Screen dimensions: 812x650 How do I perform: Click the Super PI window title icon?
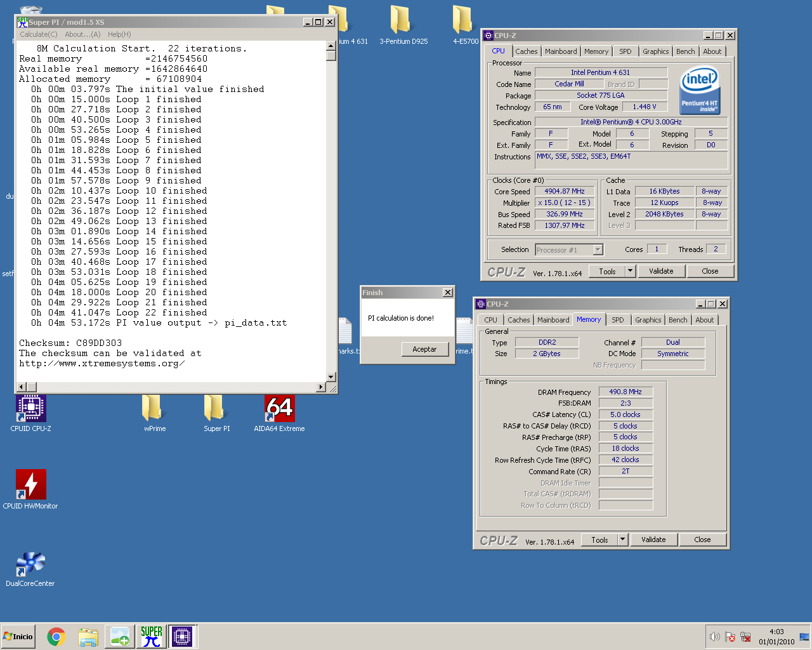(22, 22)
